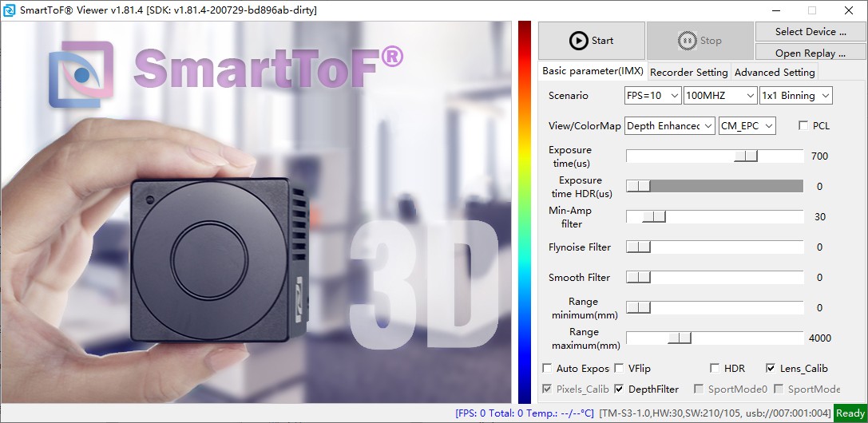Click the FPS/Total/Temp status text

tap(524, 413)
